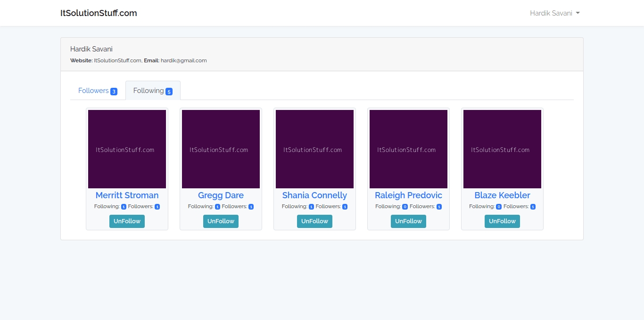Open Merritt Stroman's profile name link
Image resolution: width=644 pixels, height=320 pixels.
pyautogui.click(x=127, y=195)
